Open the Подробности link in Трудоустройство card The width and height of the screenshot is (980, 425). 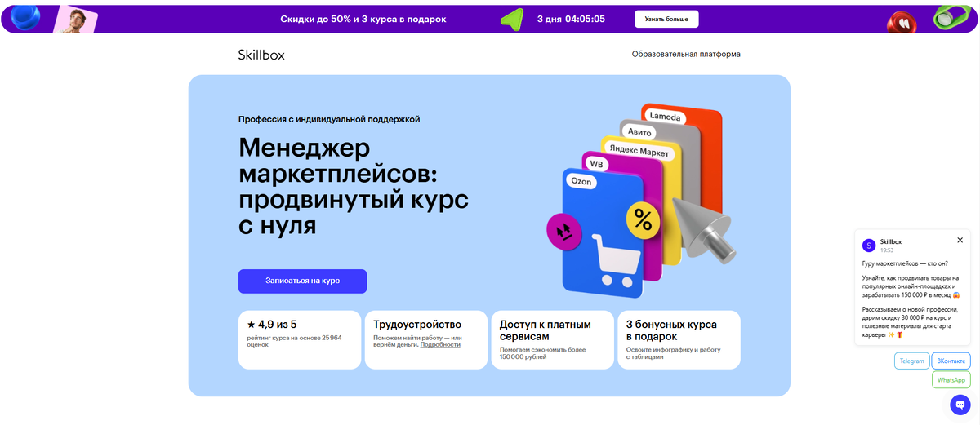[440, 345]
